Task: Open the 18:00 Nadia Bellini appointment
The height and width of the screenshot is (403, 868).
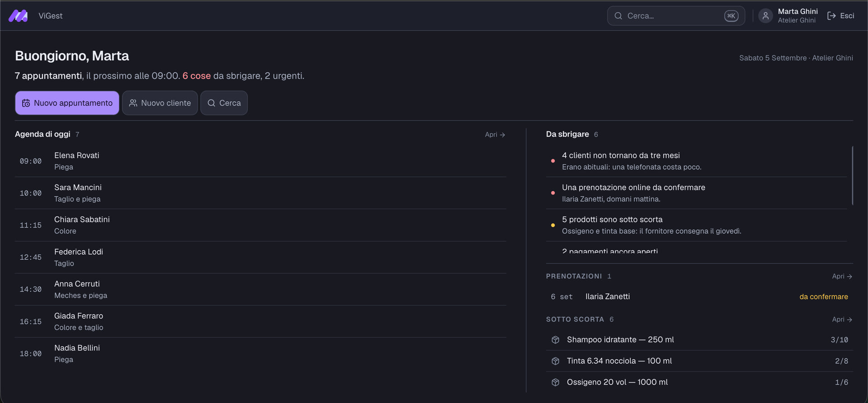Action: (260, 353)
